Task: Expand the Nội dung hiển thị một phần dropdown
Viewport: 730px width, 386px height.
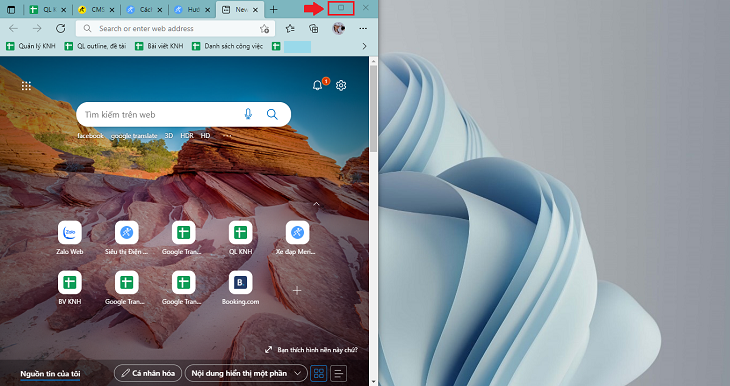Action: point(246,373)
